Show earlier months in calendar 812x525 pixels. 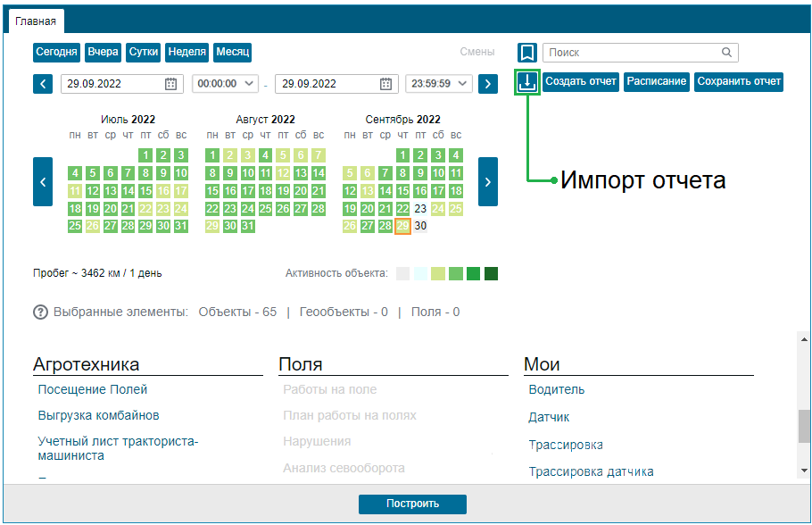(x=43, y=182)
